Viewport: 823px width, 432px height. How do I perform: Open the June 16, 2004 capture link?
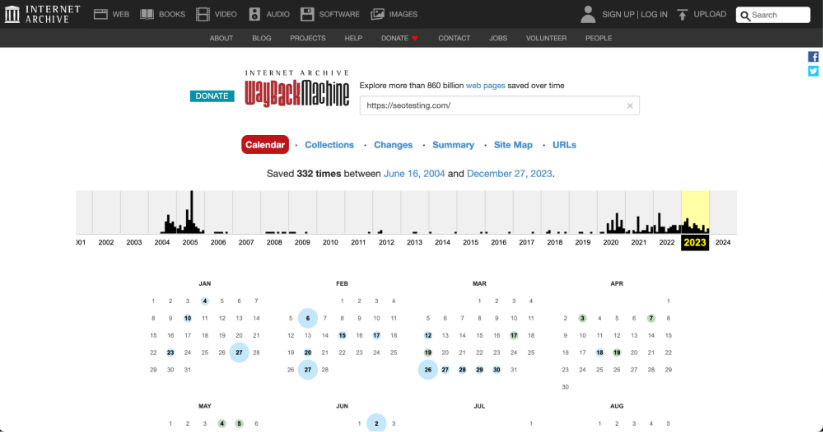coord(414,173)
